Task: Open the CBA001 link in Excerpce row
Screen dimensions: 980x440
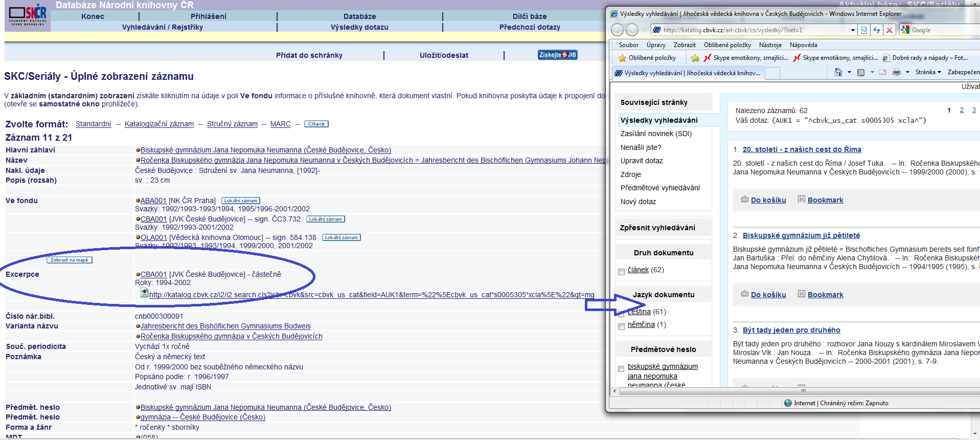Action: point(153,274)
